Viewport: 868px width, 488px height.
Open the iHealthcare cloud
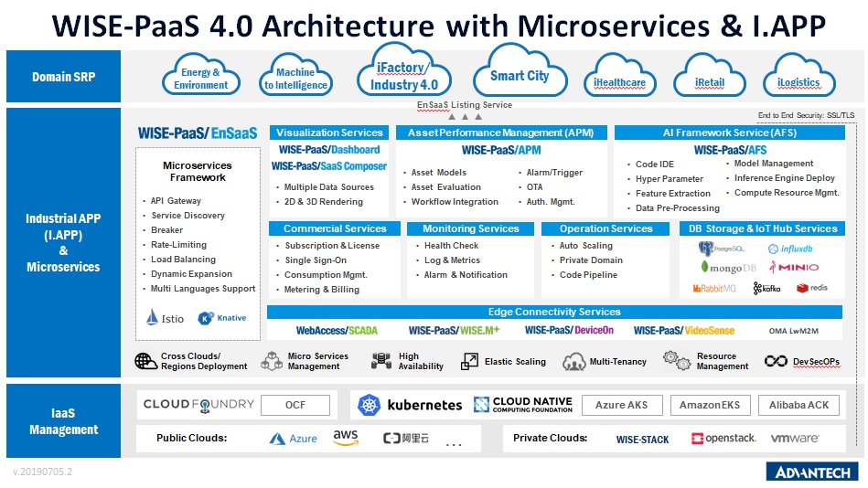tap(619, 77)
